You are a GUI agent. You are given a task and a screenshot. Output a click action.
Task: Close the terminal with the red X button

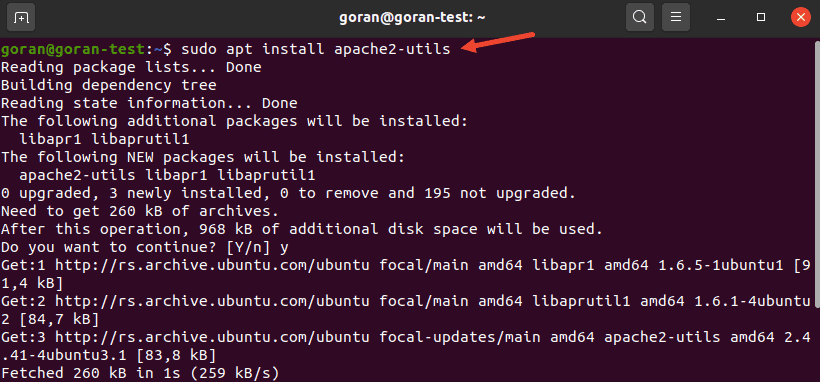[801, 17]
